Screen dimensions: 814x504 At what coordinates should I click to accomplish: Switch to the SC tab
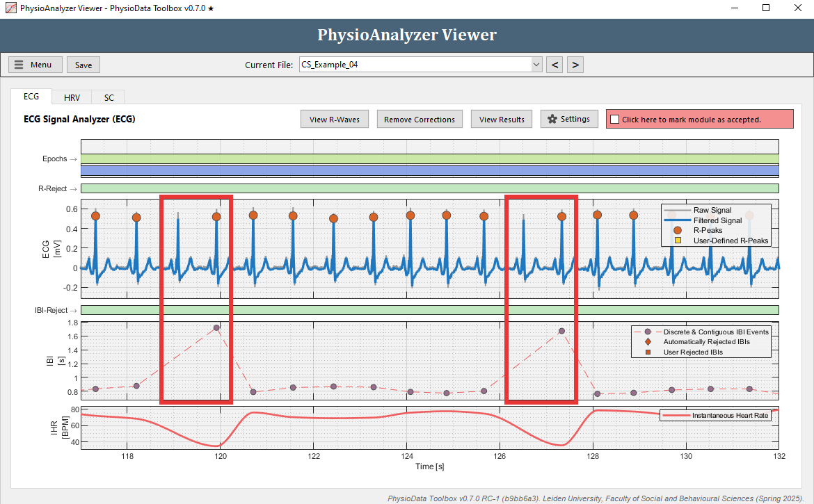coord(109,97)
